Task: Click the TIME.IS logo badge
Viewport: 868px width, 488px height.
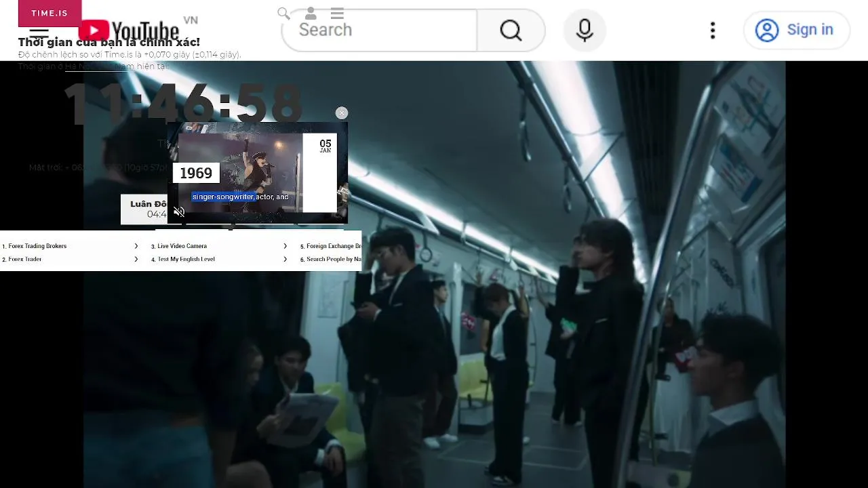Action: (50, 14)
